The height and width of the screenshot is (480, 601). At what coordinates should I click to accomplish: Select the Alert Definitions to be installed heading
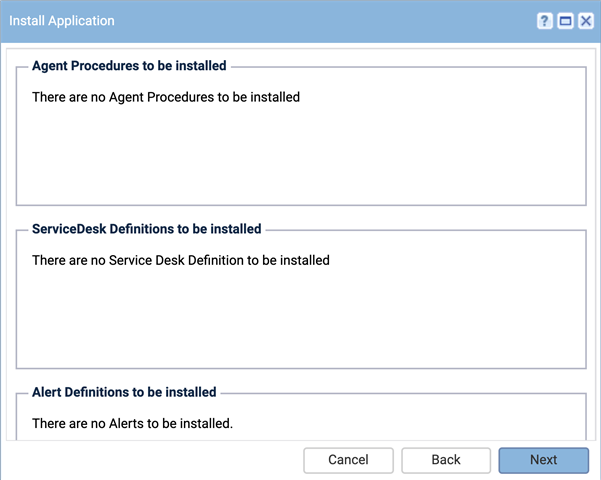pos(124,392)
